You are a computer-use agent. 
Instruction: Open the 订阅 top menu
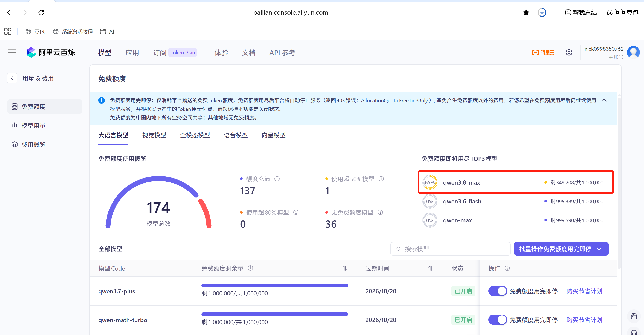point(160,53)
